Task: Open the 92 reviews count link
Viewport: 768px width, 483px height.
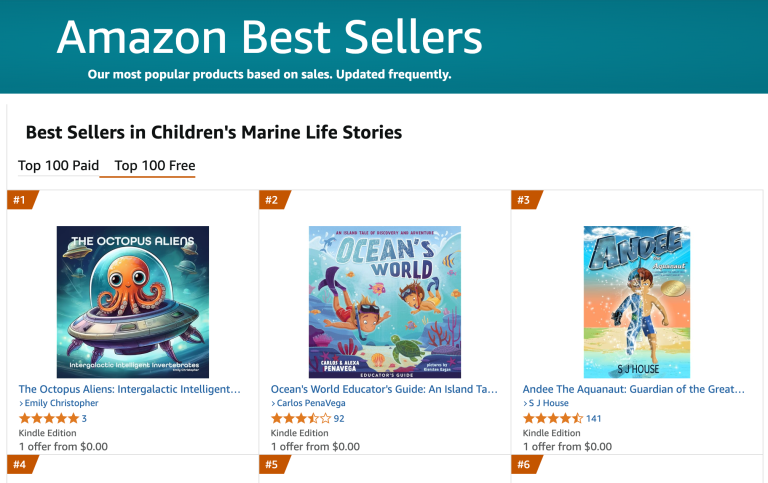Action: 339,418
